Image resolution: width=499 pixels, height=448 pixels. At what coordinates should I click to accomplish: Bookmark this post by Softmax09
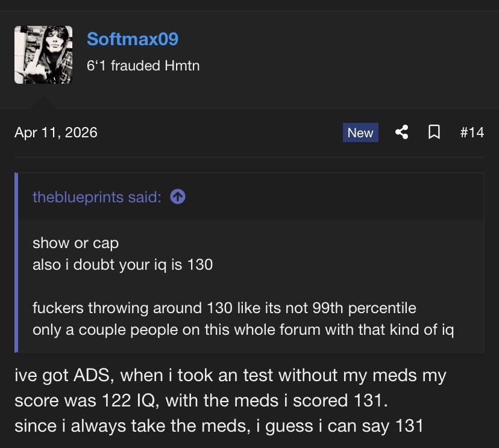pyautogui.click(x=433, y=132)
